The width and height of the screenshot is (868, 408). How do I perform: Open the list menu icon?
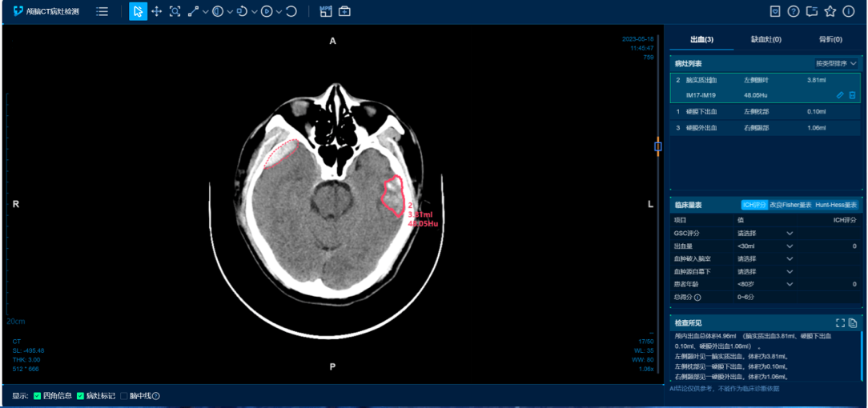102,11
